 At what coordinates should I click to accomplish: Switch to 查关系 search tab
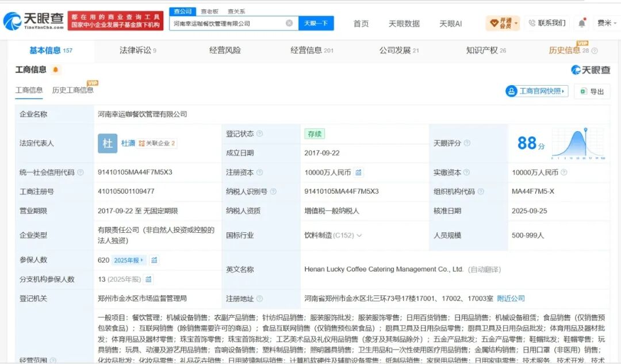click(236, 12)
